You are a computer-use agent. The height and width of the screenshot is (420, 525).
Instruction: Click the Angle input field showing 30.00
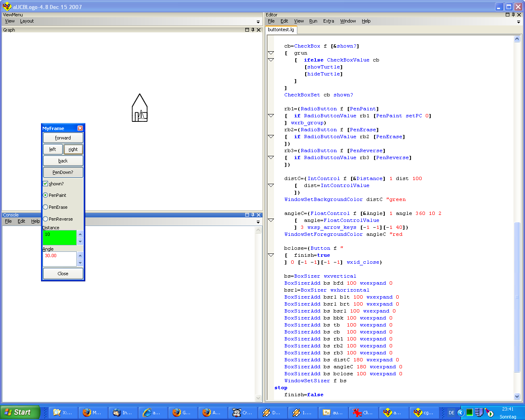point(59,259)
